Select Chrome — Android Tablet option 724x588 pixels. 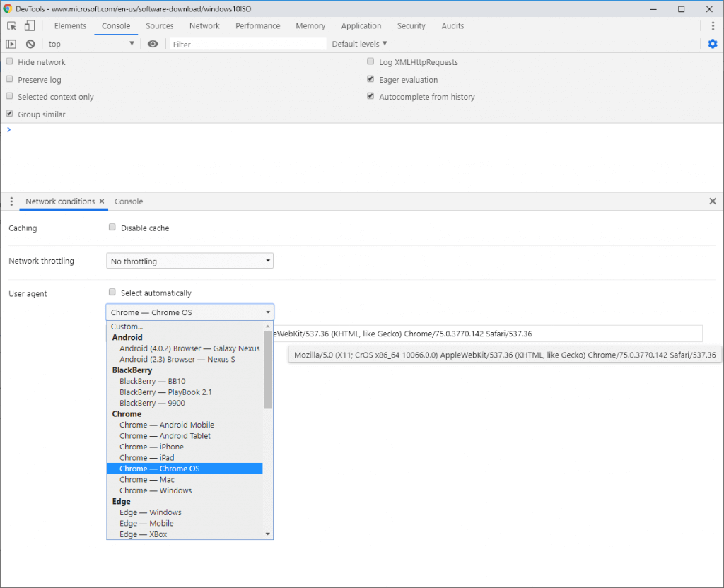click(185, 435)
